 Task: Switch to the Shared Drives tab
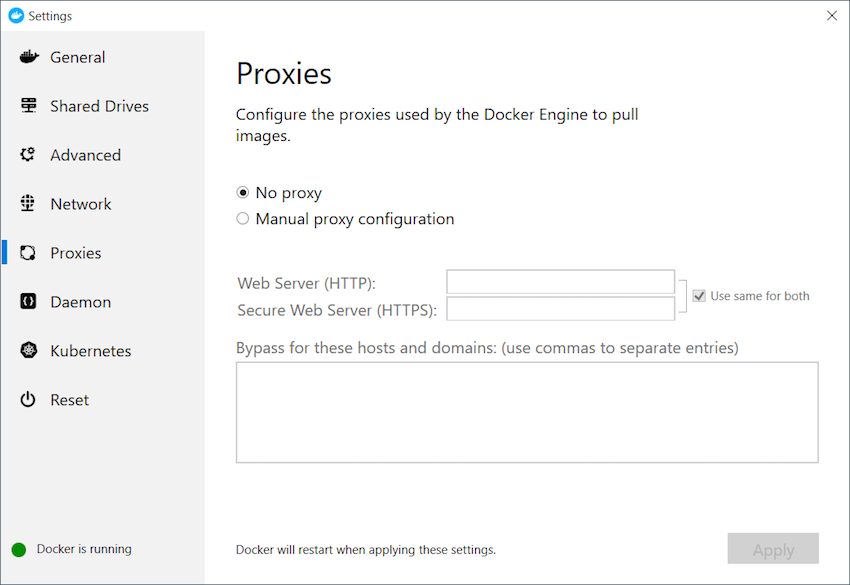(x=99, y=106)
